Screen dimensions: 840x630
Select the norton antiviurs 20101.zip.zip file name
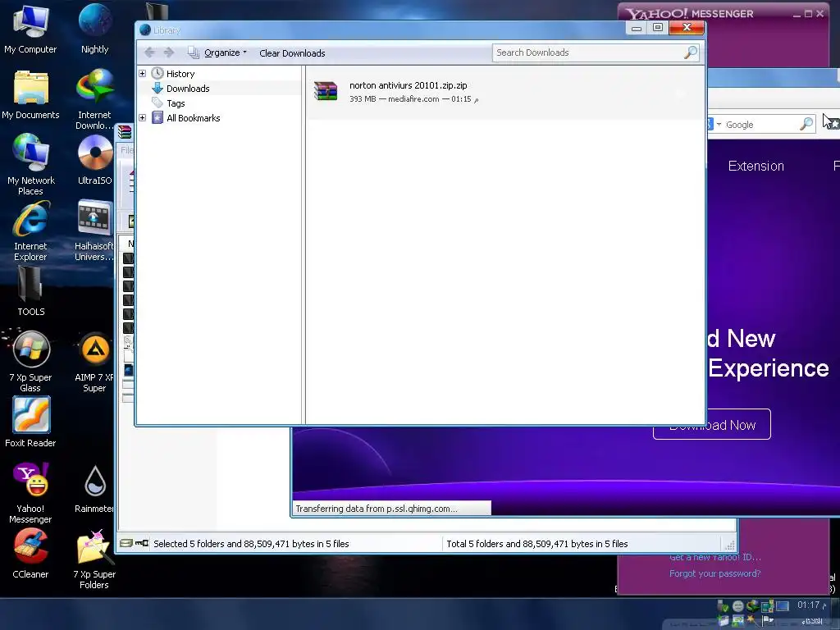(409, 85)
